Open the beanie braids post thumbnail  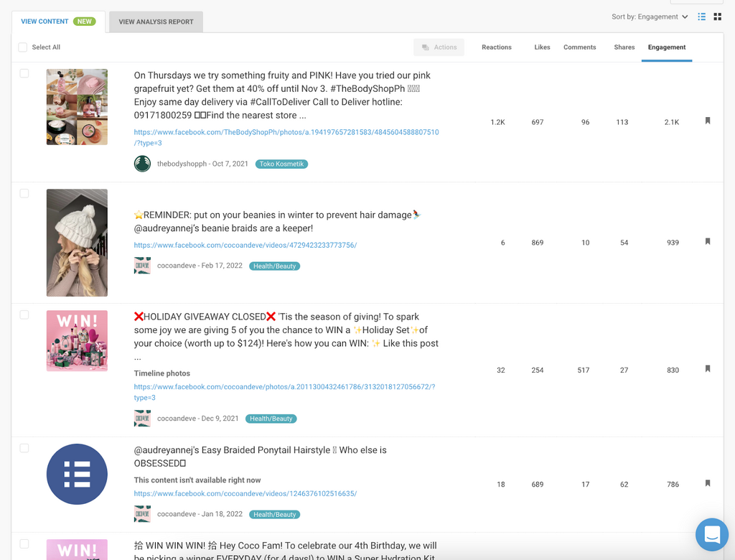77,243
